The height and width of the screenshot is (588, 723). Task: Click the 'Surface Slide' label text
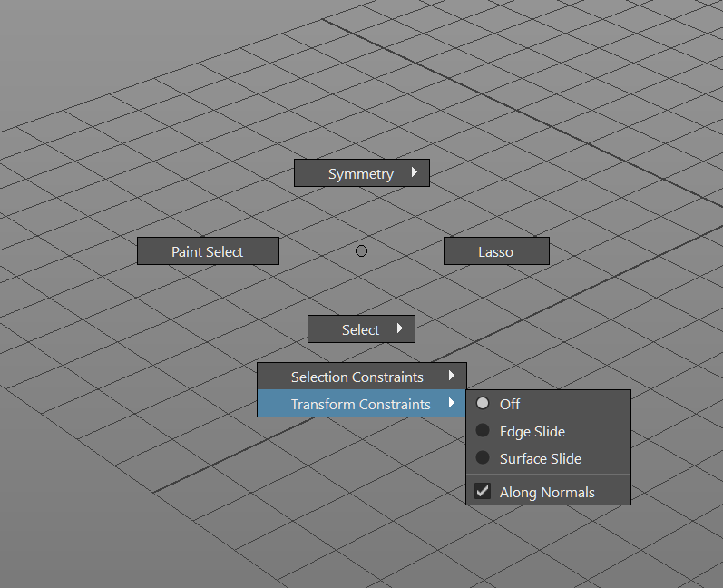pyautogui.click(x=541, y=459)
